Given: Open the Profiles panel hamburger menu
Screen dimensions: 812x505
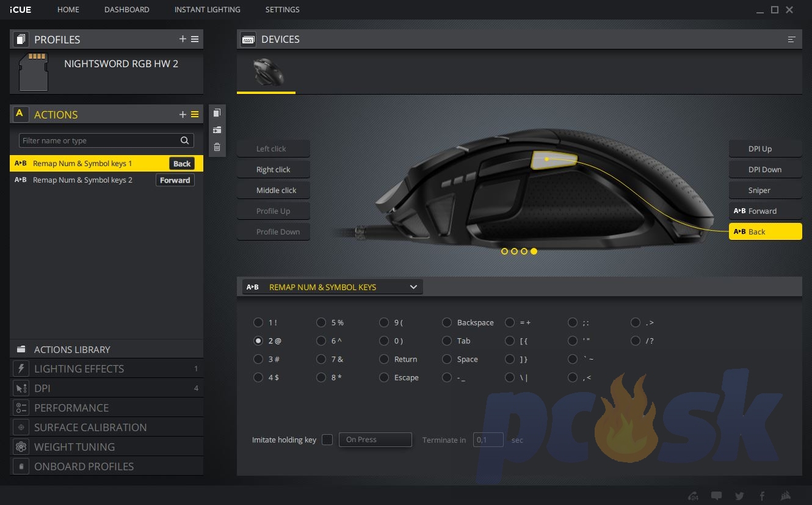Looking at the screenshot, I should [195, 39].
